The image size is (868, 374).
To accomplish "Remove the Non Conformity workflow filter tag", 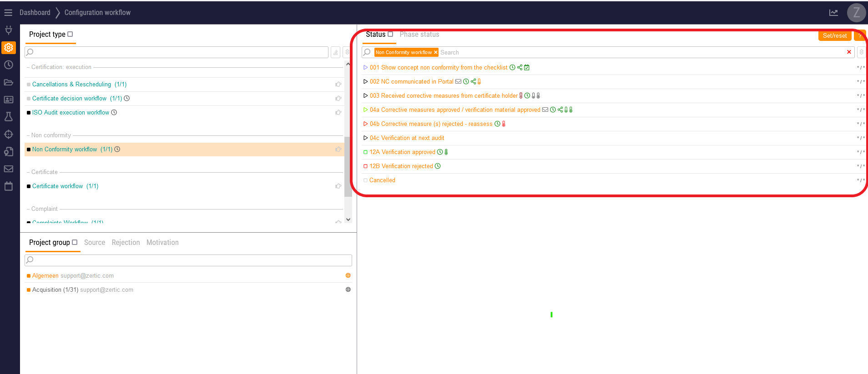I will (x=435, y=52).
